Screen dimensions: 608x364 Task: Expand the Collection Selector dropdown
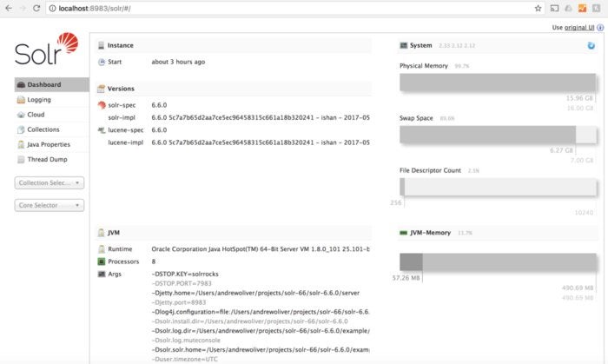tap(50, 182)
